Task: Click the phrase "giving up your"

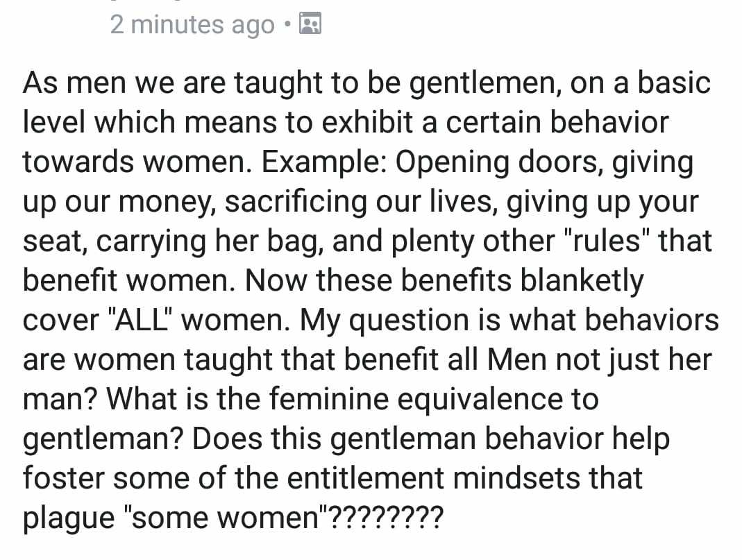Action: point(602,203)
